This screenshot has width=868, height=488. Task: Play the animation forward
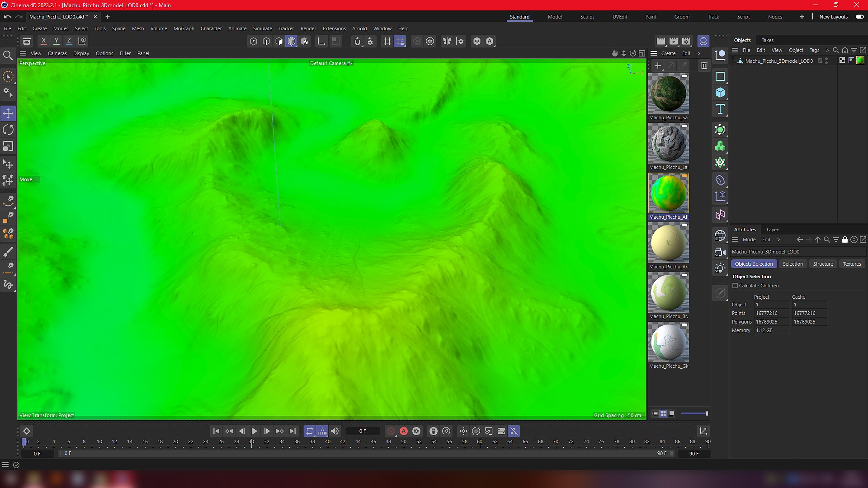(x=254, y=431)
